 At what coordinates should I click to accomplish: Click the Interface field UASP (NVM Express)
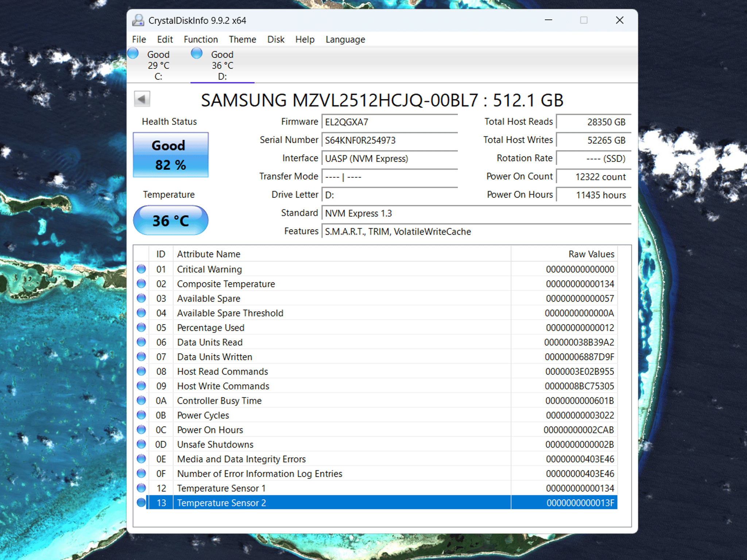pyautogui.click(x=390, y=158)
